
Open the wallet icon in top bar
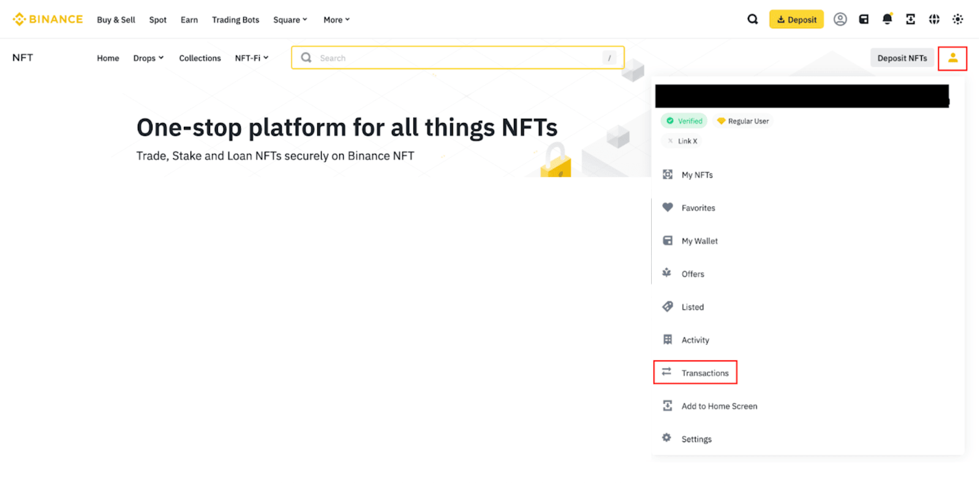pyautogui.click(x=864, y=20)
